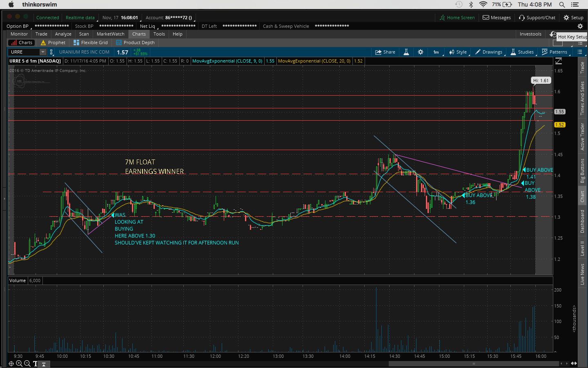
Task: Open the Share chart menu
Action: pyautogui.click(x=385, y=52)
